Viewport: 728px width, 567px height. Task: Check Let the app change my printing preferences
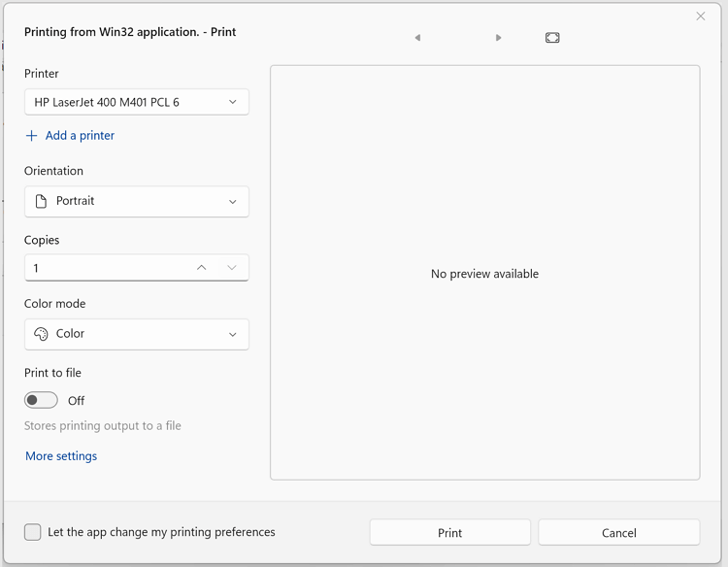pyautogui.click(x=33, y=532)
